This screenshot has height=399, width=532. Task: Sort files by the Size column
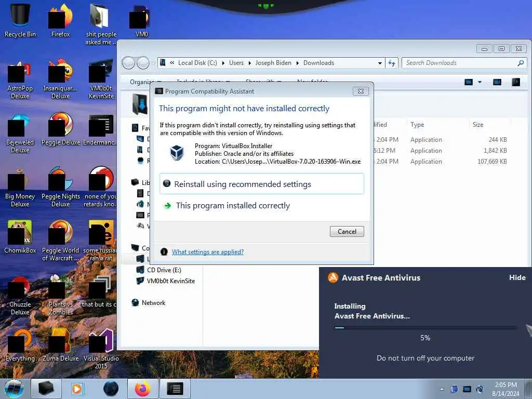(x=489, y=125)
